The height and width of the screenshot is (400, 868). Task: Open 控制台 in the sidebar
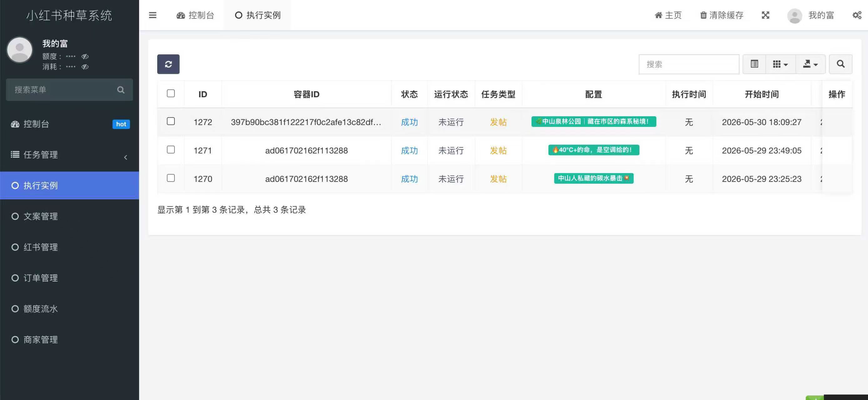pos(69,124)
